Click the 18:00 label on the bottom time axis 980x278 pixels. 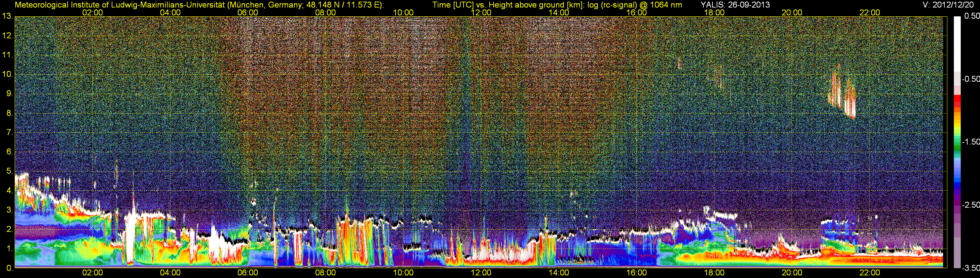[x=714, y=273]
